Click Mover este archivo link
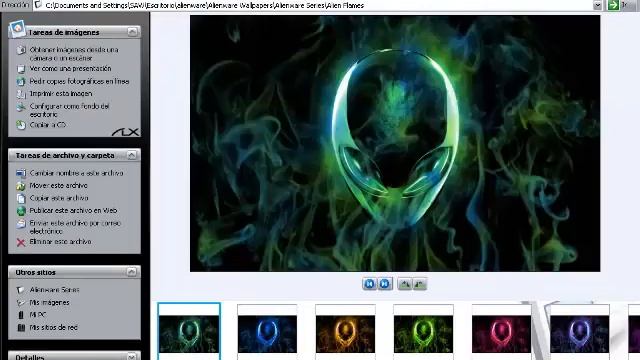Screen dimensions: 640x360 [x=58, y=185]
